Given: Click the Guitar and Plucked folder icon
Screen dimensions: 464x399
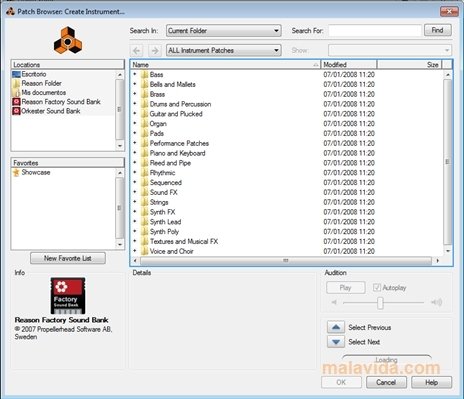Looking at the screenshot, I should coord(144,114).
